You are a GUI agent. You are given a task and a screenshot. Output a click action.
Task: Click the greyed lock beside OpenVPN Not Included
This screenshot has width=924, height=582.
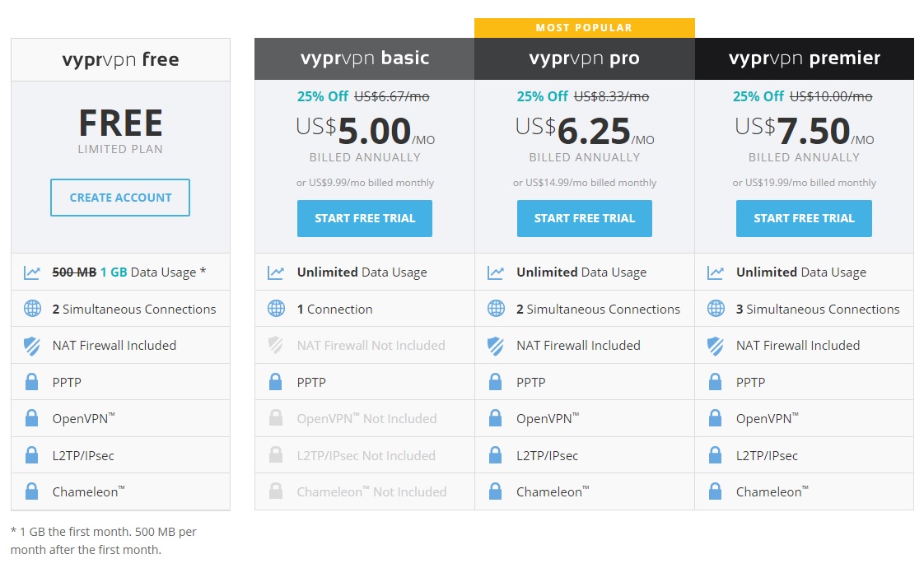(275, 418)
